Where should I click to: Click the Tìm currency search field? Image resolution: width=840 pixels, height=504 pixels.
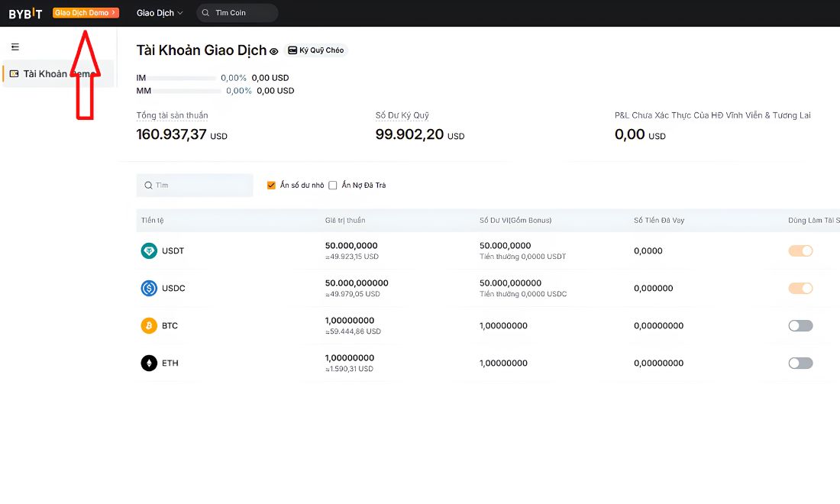195,186
